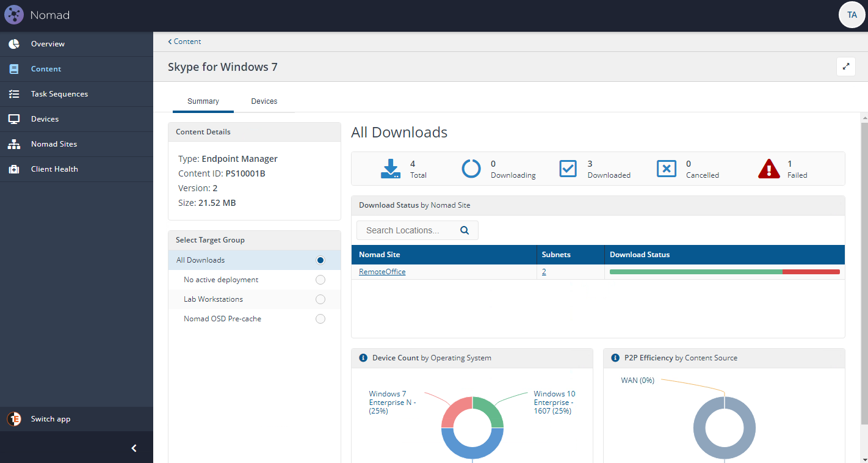
Task: Click the Device Count info icon
Action: (x=363, y=358)
